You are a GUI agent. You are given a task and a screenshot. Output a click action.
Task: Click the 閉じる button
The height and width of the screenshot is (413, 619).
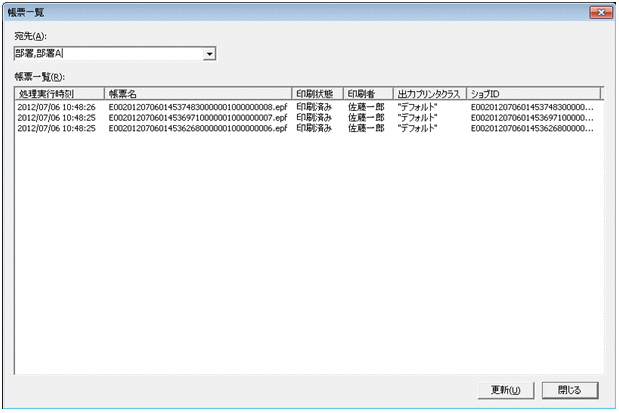coord(570,390)
